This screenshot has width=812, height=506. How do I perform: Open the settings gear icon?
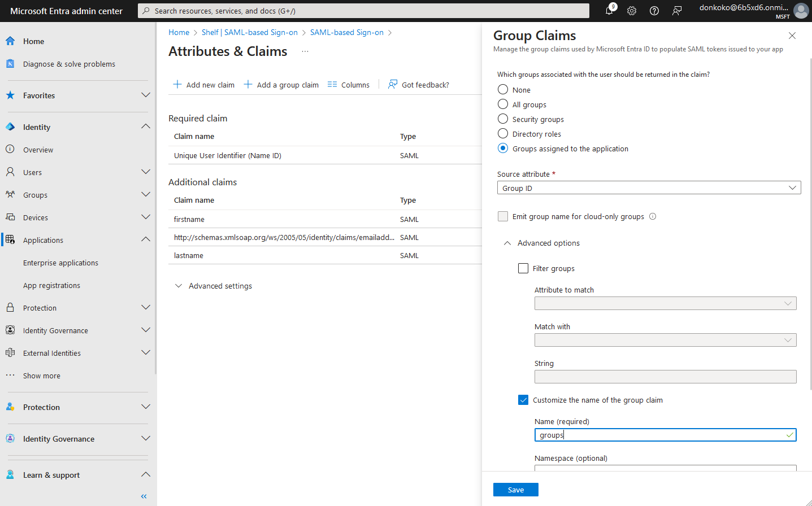[x=632, y=11]
